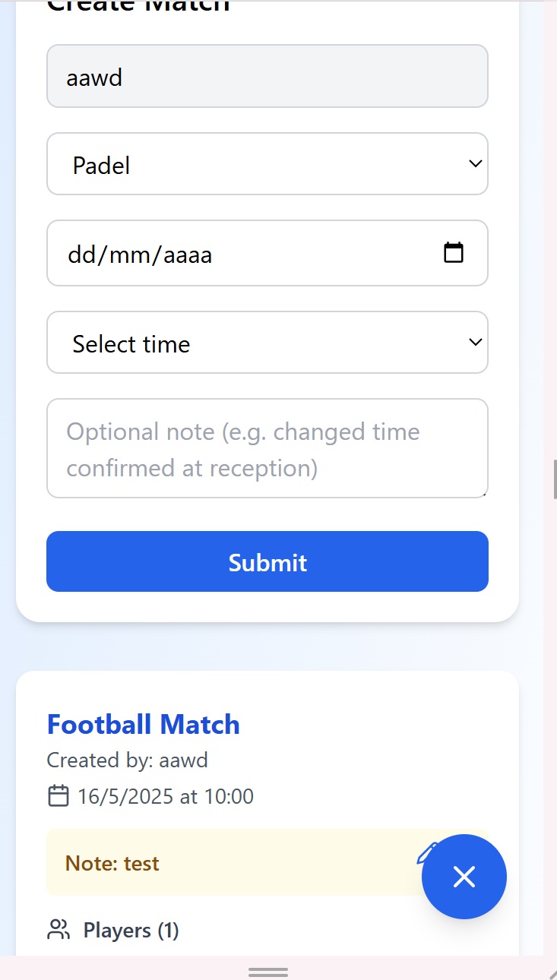Click the chevron on the Padel selector

click(475, 163)
